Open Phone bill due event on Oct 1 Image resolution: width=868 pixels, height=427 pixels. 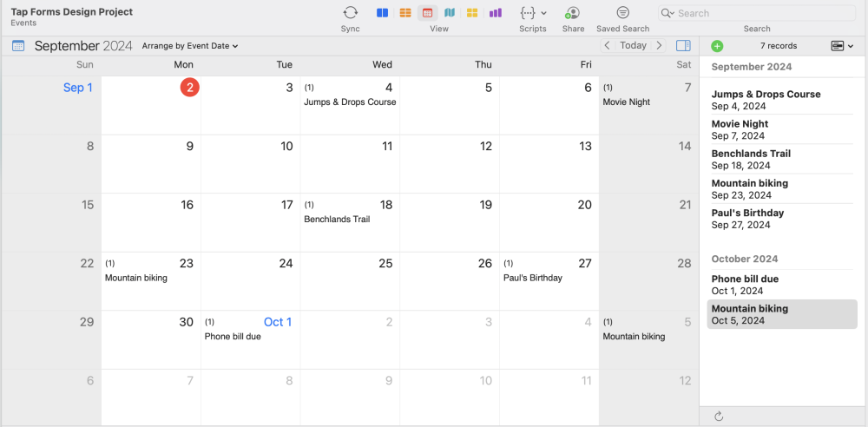click(233, 336)
